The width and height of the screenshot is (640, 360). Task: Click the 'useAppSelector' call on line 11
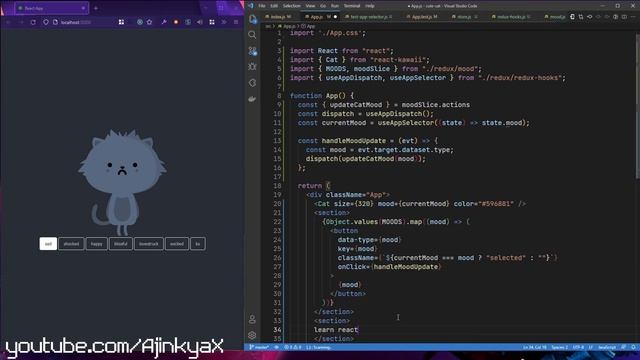tap(406, 123)
